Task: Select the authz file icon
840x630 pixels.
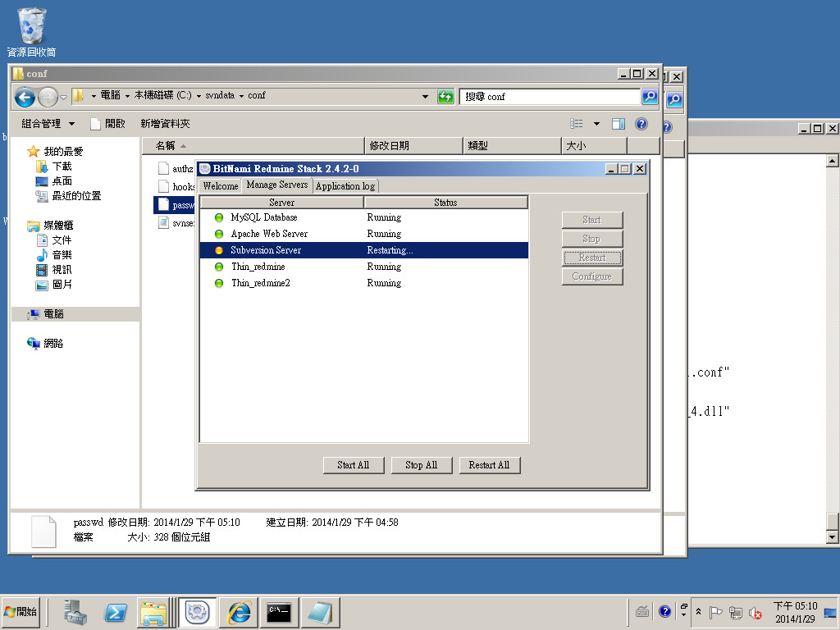Action: click(x=163, y=168)
